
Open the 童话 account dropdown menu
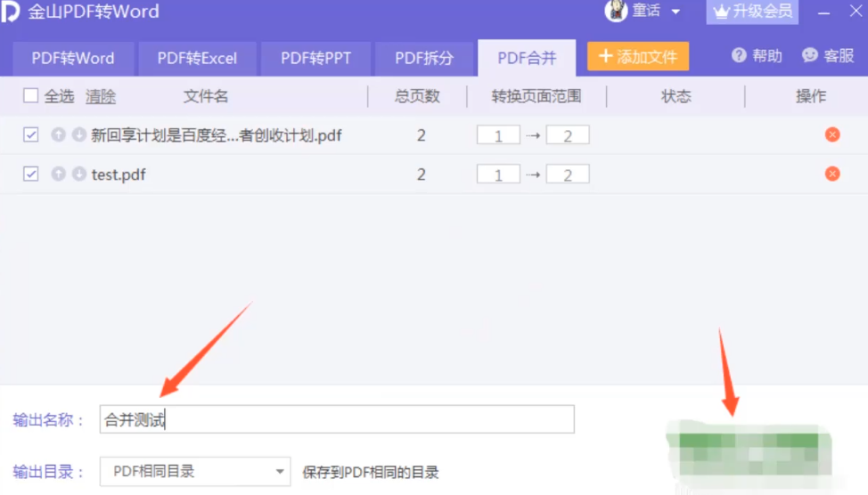[x=675, y=12]
